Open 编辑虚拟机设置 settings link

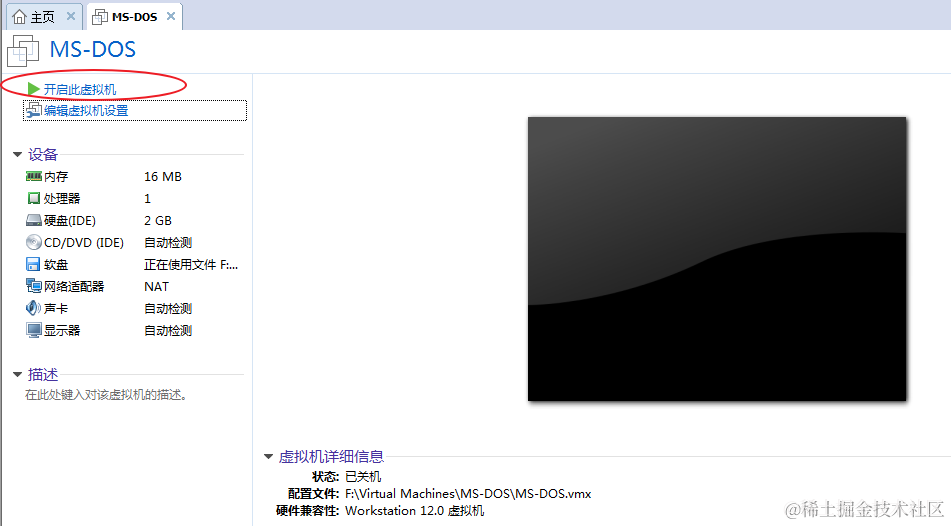(x=86, y=110)
